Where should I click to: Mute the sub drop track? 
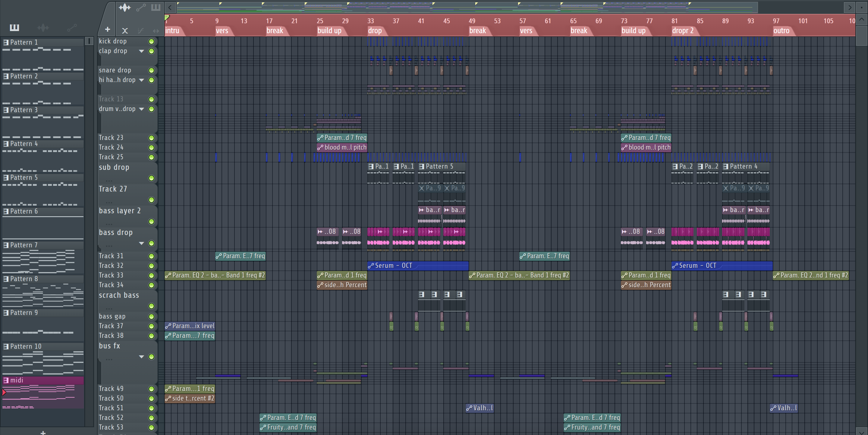coord(152,178)
